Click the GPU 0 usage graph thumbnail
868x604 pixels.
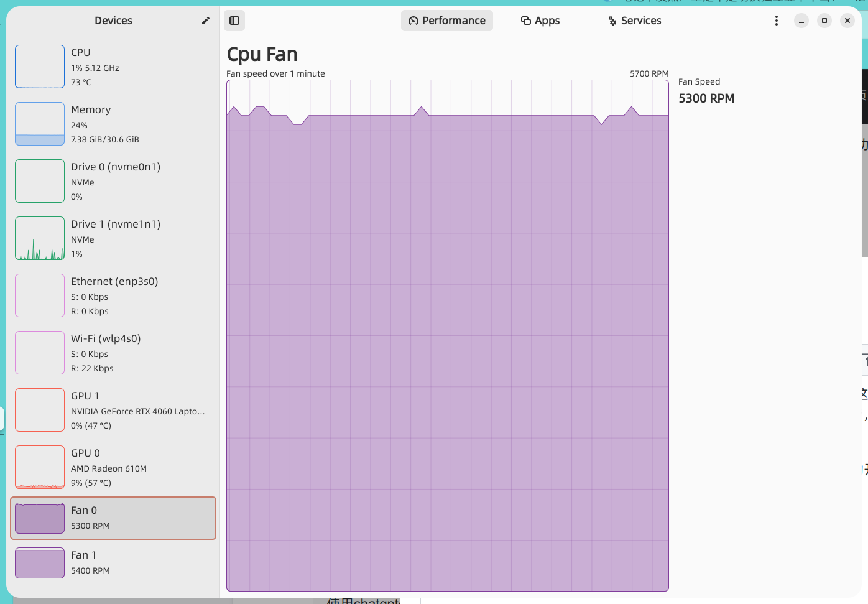(x=40, y=467)
